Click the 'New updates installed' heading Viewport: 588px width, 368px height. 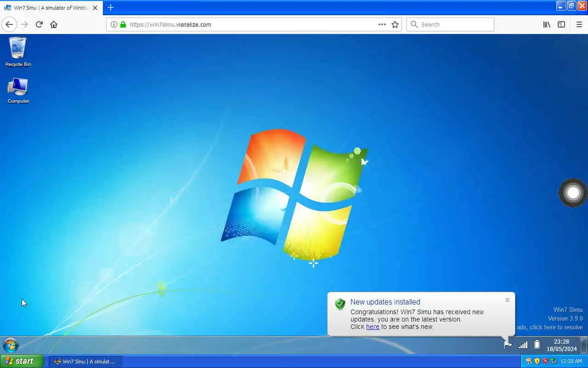coord(385,302)
